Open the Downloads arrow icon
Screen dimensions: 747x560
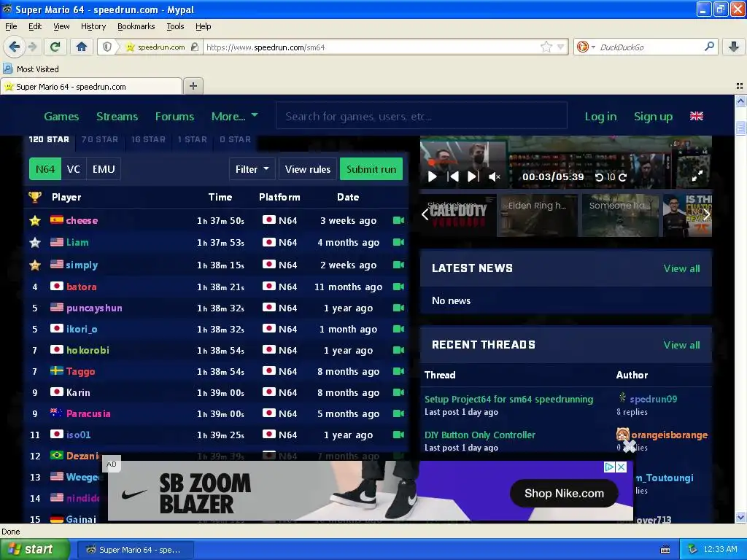(x=734, y=47)
